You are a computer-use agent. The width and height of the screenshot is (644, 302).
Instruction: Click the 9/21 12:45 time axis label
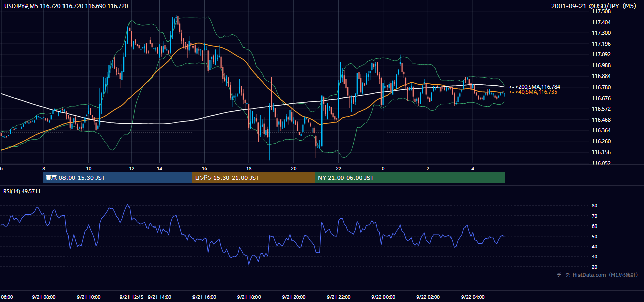(132, 297)
